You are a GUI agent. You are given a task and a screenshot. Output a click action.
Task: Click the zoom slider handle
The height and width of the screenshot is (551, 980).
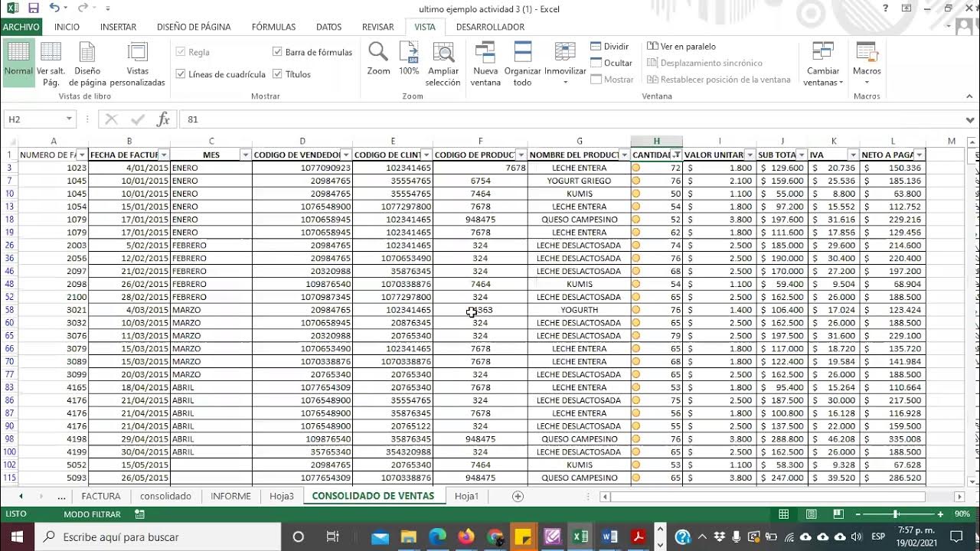(x=896, y=515)
